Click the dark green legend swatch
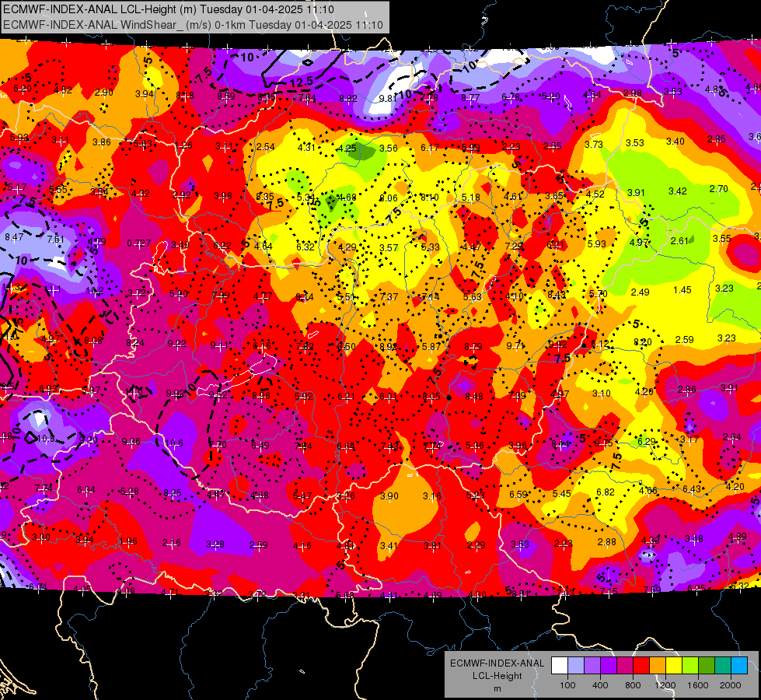The image size is (761, 700). pos(707,666)
